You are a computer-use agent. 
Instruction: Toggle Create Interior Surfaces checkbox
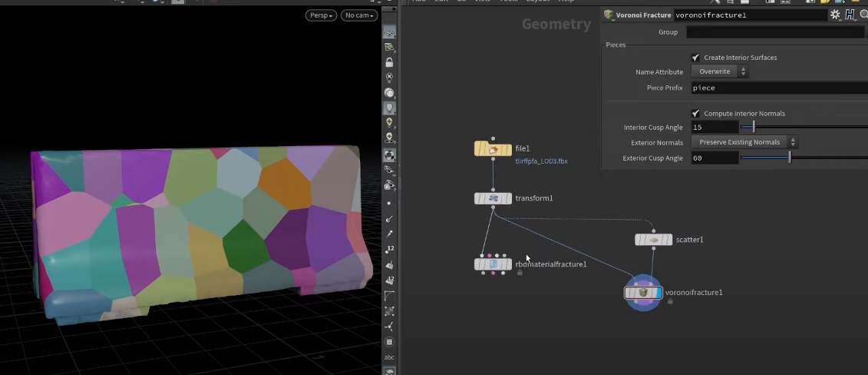696,58
